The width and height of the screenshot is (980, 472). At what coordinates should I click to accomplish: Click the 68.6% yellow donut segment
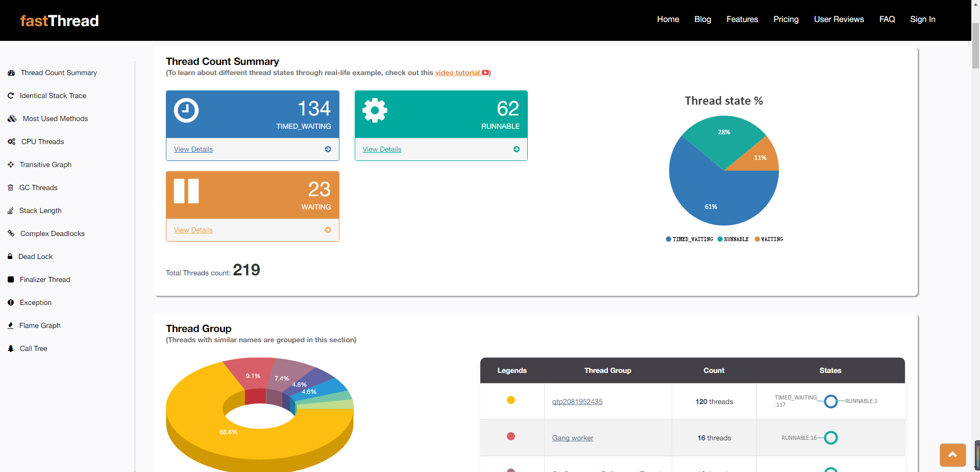point(229,432)
